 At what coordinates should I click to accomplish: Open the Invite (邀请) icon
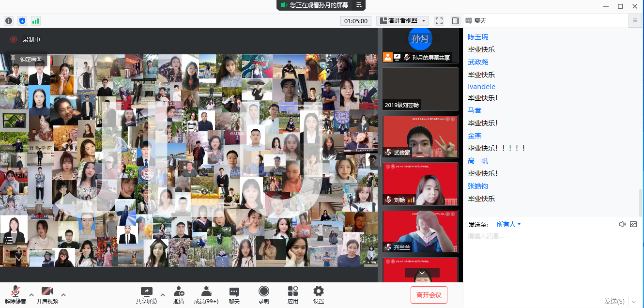pyautogui.click(x=178, y=295)
